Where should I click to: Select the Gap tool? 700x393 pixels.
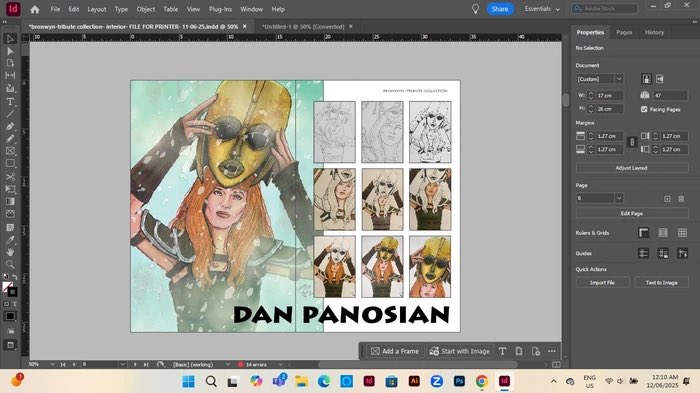pos(10,75)
